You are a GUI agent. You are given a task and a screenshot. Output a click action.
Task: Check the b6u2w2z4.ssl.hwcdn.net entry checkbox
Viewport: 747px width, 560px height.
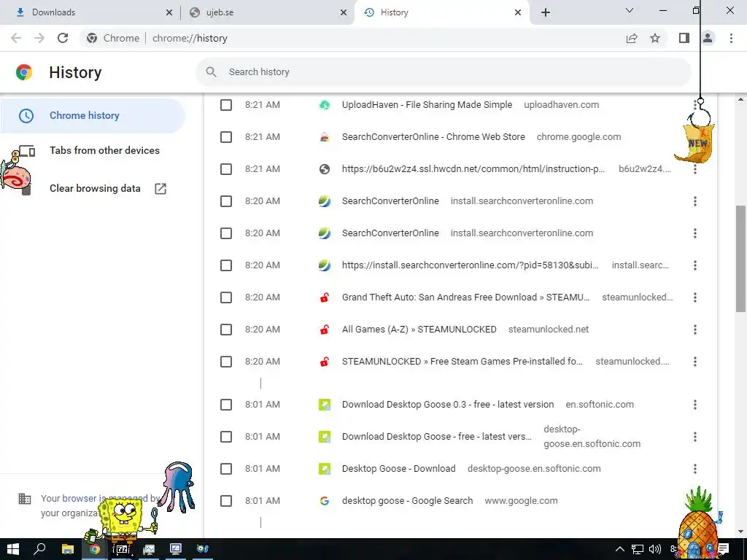pos(226,169)
